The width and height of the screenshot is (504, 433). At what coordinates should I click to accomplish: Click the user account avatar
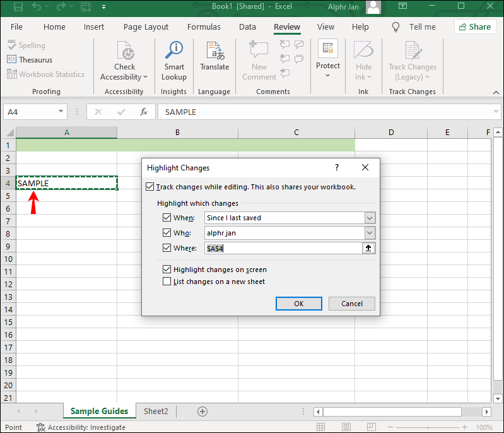point(373,7)
